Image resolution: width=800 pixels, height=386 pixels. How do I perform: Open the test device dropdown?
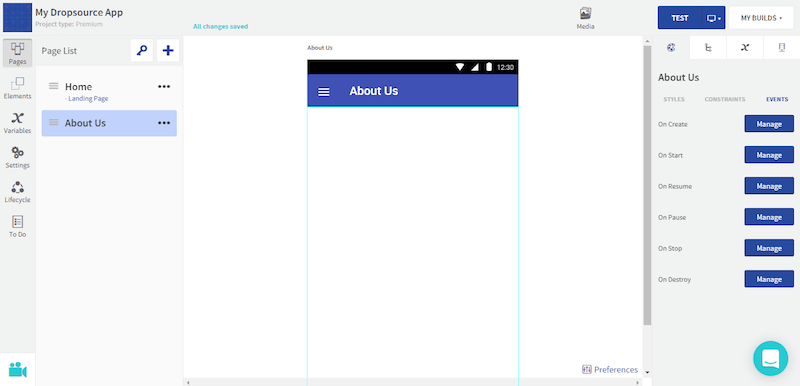pyautogui.click(x=713, y=18)
